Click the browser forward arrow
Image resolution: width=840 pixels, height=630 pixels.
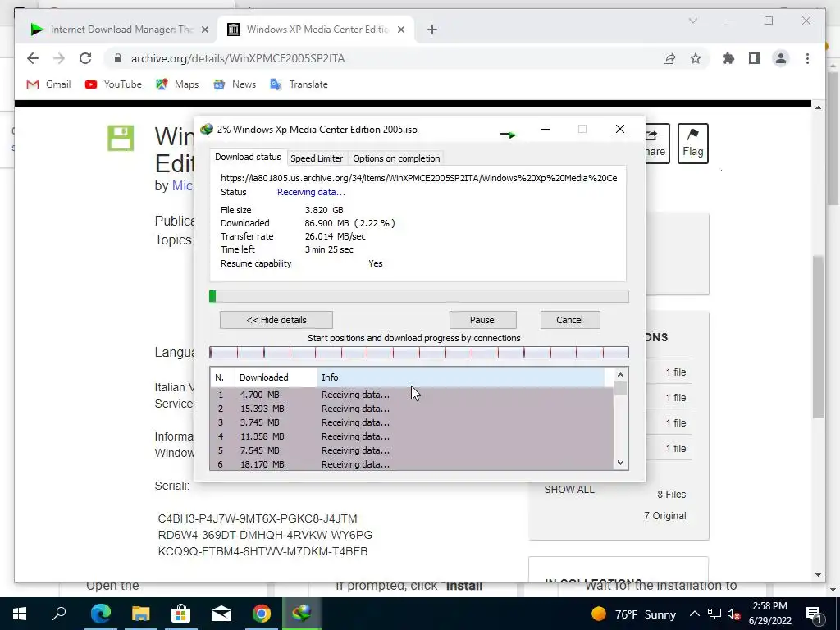59,58
